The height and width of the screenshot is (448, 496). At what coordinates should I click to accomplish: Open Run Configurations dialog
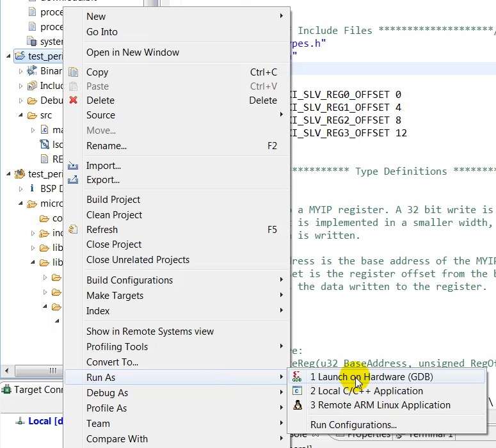[353, 425]
